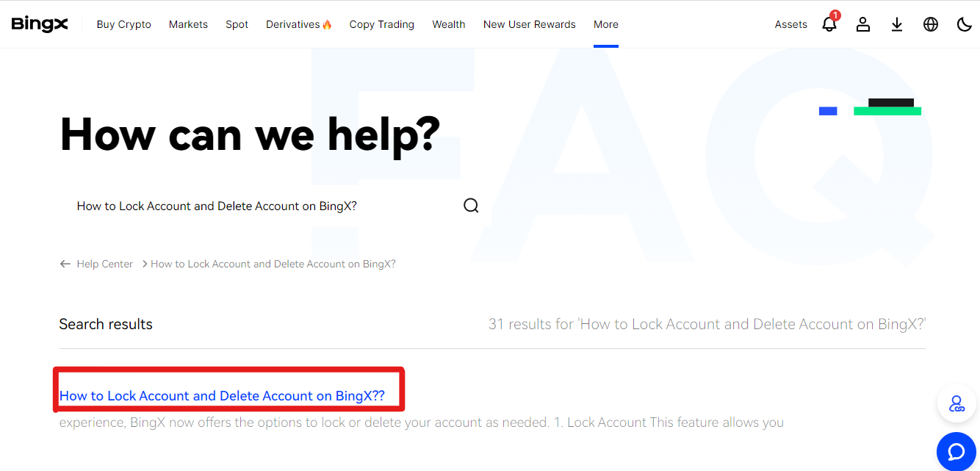Go to Copy Trading
This screenshot has width=980, height=471.
click(x=382, y=24)
